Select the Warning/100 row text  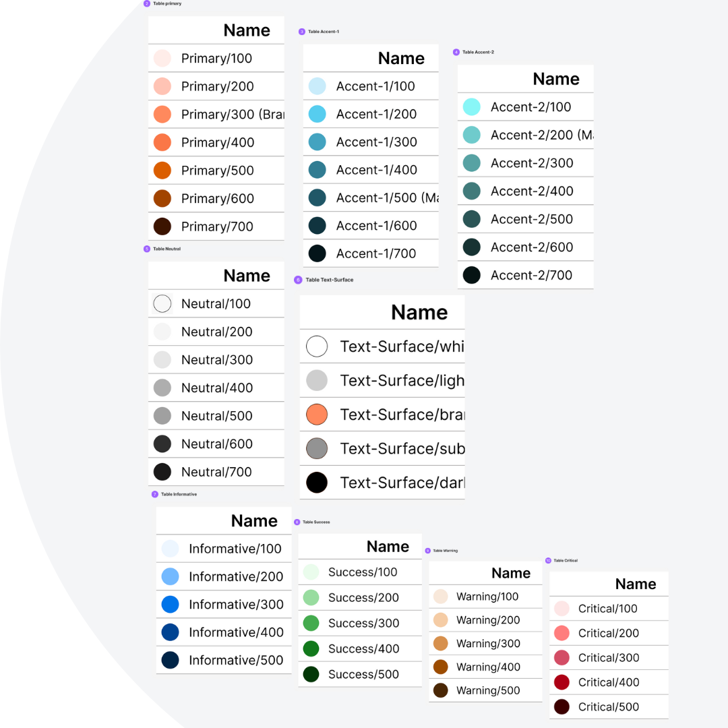[x=487, y=597]
